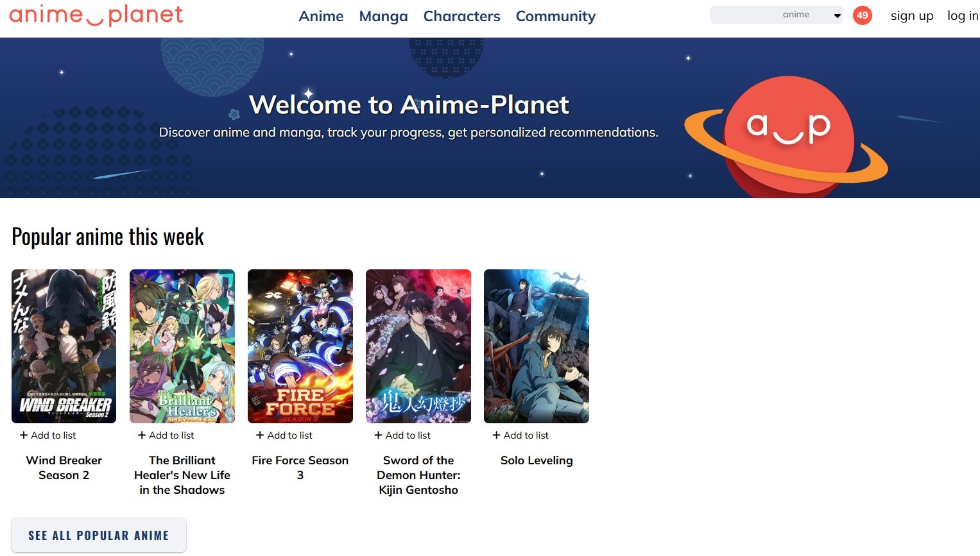Click the log in link
The height and width of the screenshot is (556, 980).
coord(963,16)
